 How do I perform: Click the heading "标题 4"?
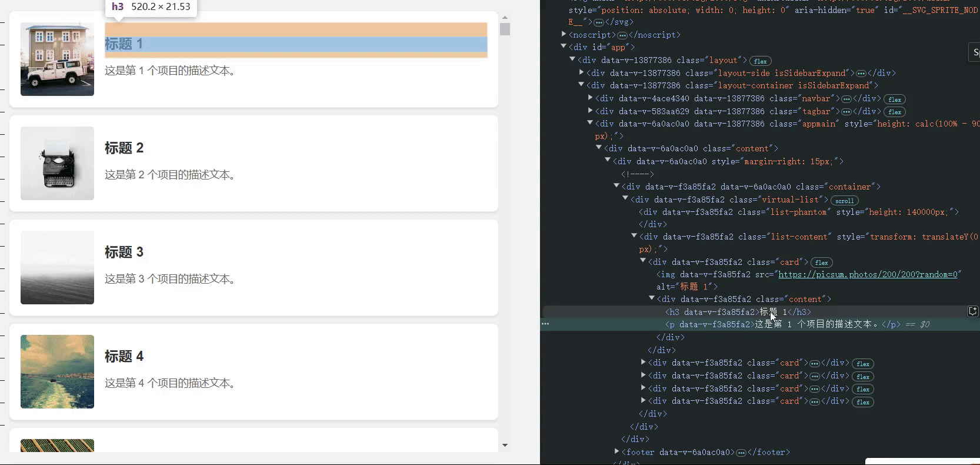tap(124, 357)
